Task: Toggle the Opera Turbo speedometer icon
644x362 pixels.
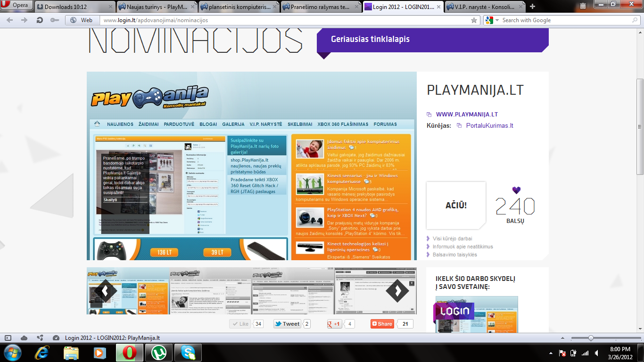Action: coord(56,338)
